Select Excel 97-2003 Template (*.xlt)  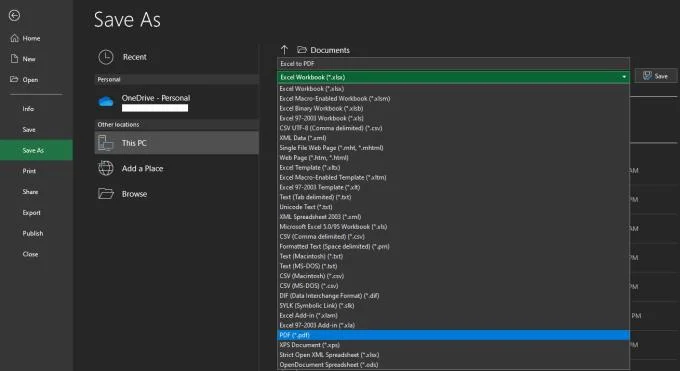(x=453, y=187)
